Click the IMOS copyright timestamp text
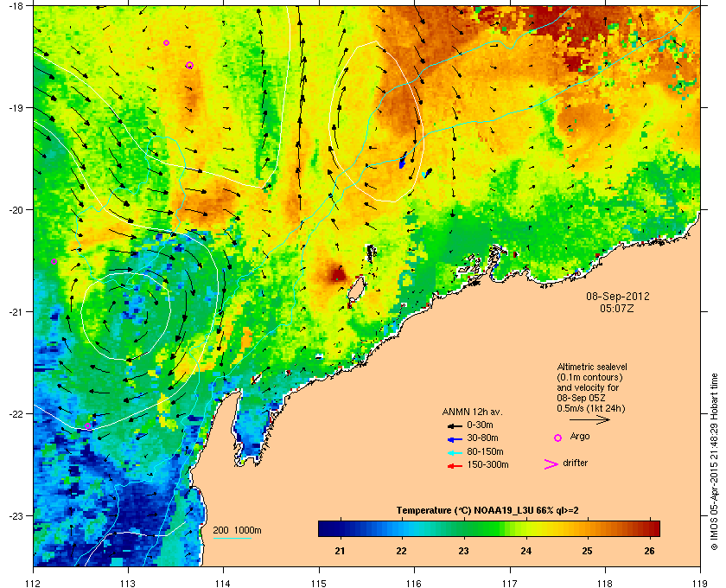Screen dimensions: 726x588 click(x=713, y=463)
